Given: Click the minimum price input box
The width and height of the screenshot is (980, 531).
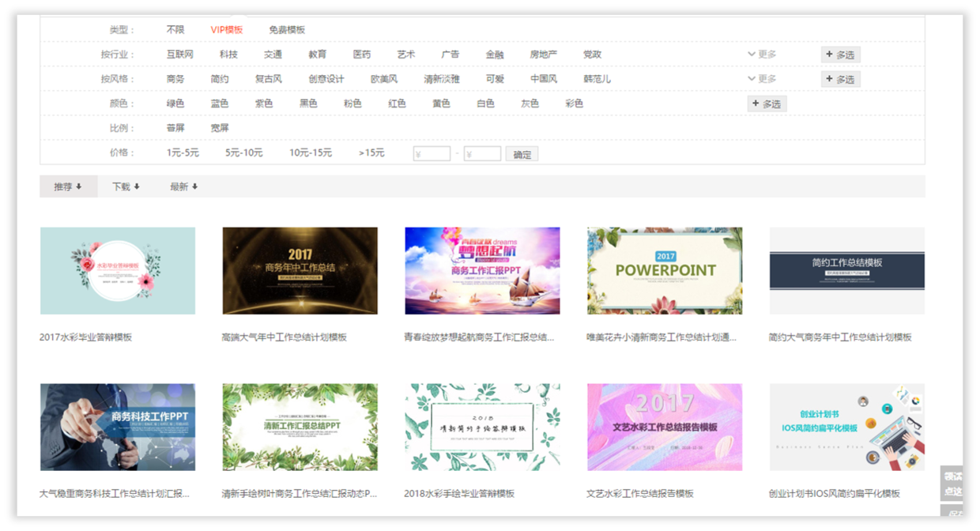Looking at the screenshot, I should (x=431, y=153).
